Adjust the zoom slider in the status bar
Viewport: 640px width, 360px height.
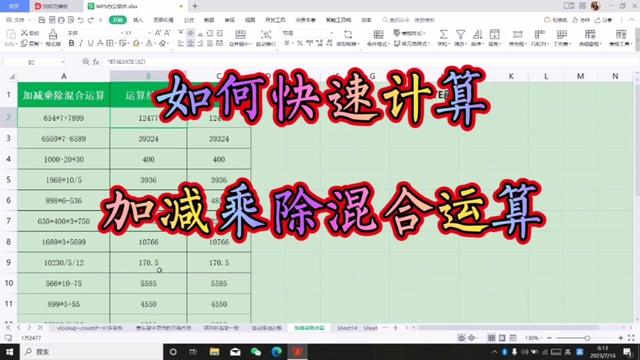click(x=587, y=338)
